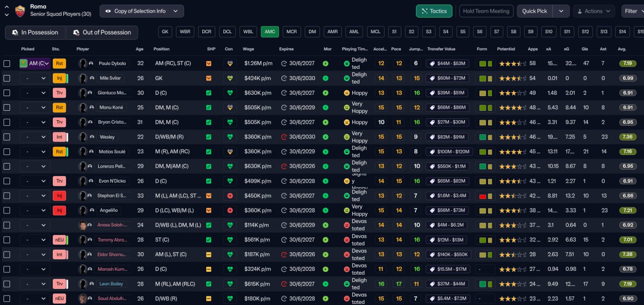This screenshot has height=305, width=644.
Task: Sort by the Wage column header
Action: click(248, 49)
